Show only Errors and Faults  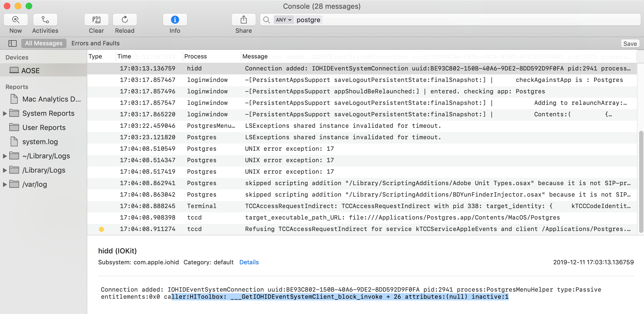click(x=96, y=43)
